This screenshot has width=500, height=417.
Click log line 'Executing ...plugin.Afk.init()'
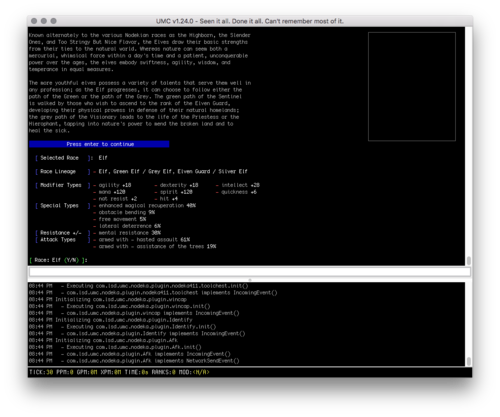(115, 347)
